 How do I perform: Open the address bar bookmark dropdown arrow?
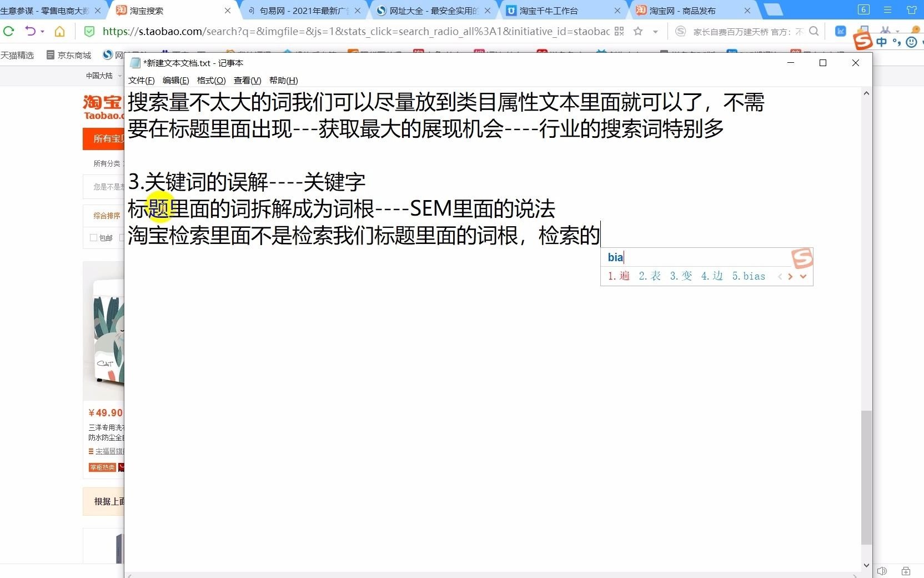(x=655, y=32)
